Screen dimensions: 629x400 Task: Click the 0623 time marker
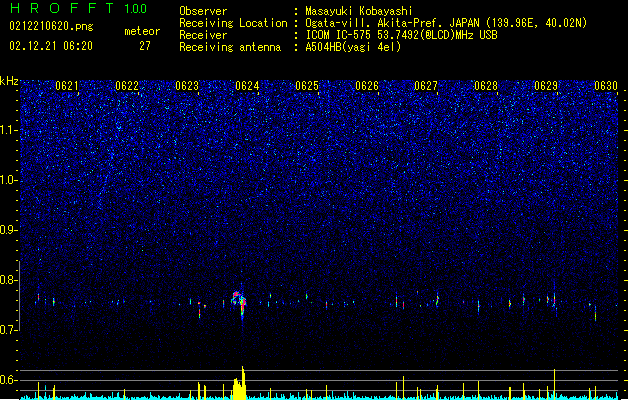click(187, 86)
